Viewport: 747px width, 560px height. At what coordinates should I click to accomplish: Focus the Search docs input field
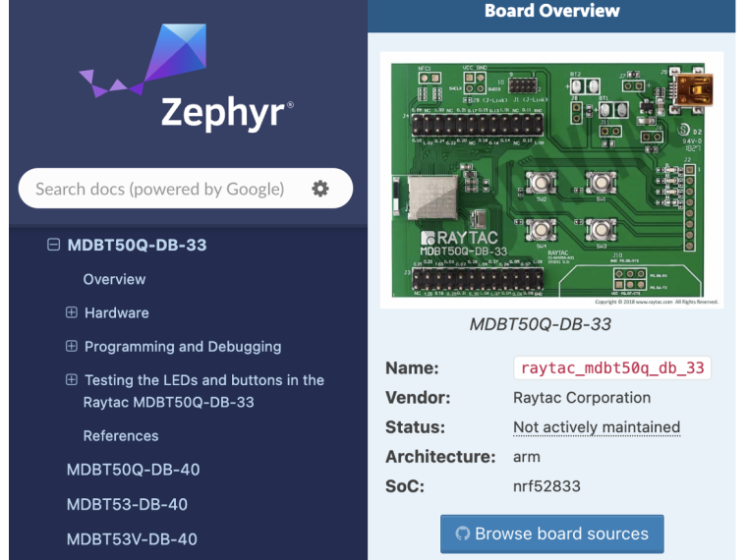(x=159, y=189)
